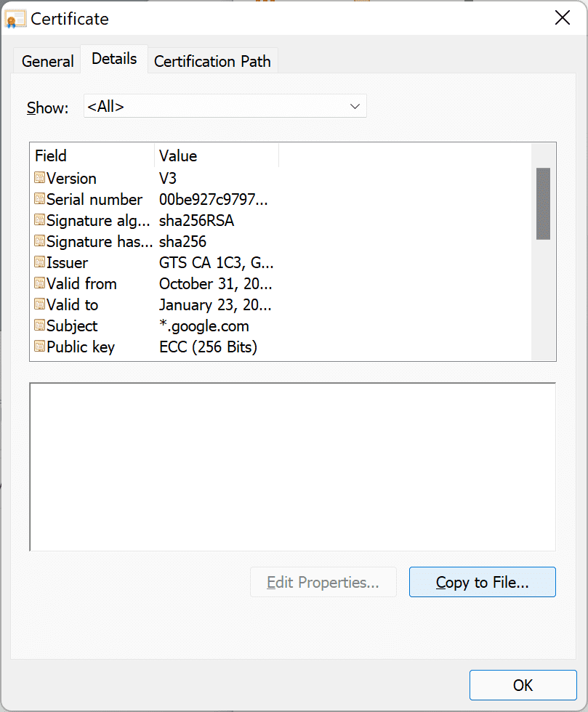Open the Certification Path tab
The height and width of the screenshot is (712, 588).
pyautogui.click(x=212, y=61)
